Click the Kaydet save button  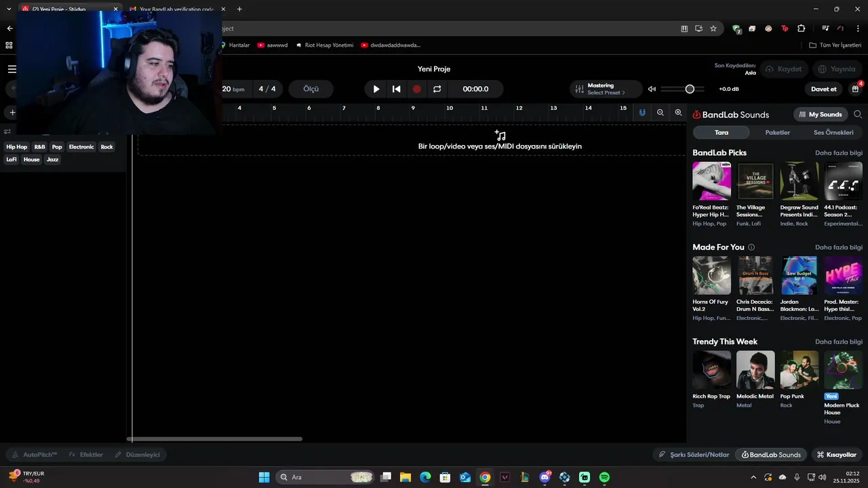[783, 69]
